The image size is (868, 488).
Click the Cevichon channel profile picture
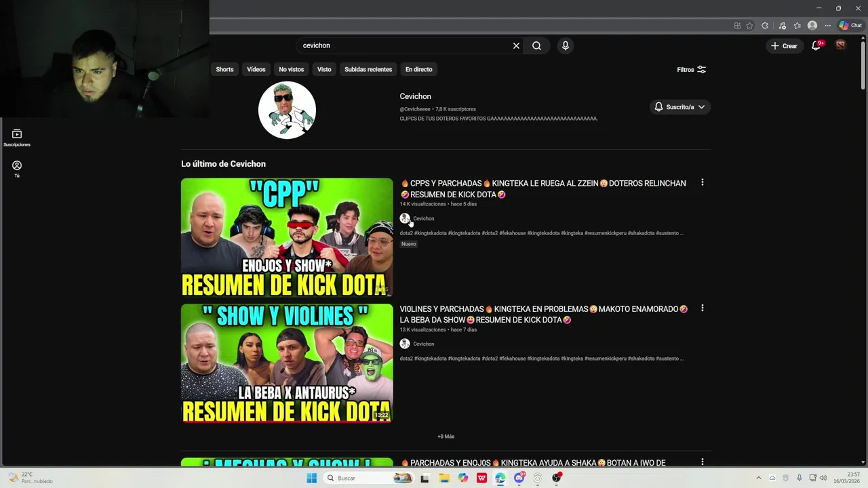(x=287, y=110)
